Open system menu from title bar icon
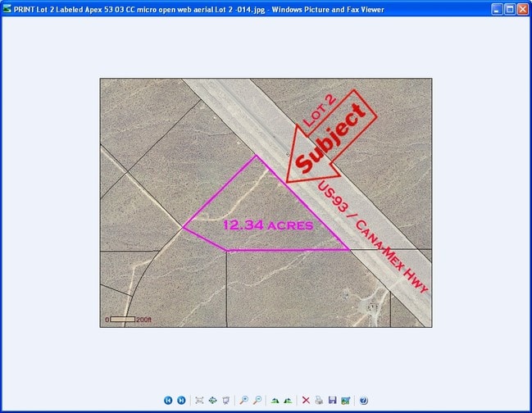Image resolution: width=532 pixels, height=413 pixels. 8,9
